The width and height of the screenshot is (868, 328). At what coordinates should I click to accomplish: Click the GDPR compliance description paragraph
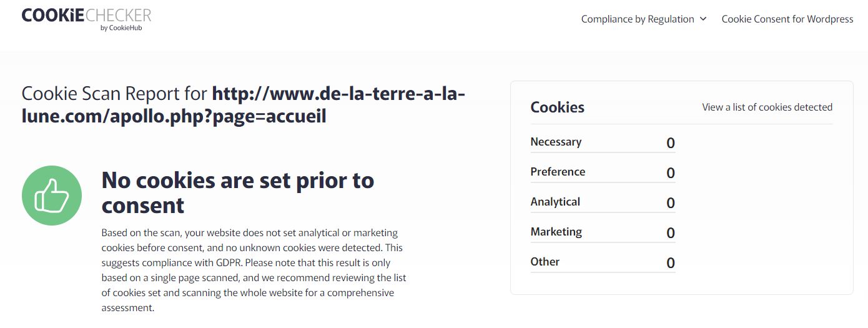click(254, 270)
